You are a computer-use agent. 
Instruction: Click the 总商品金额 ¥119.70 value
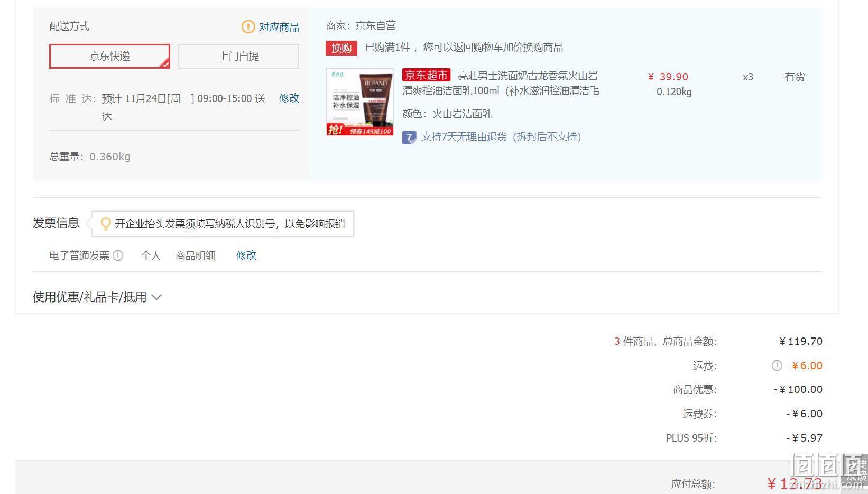[801, 342]
